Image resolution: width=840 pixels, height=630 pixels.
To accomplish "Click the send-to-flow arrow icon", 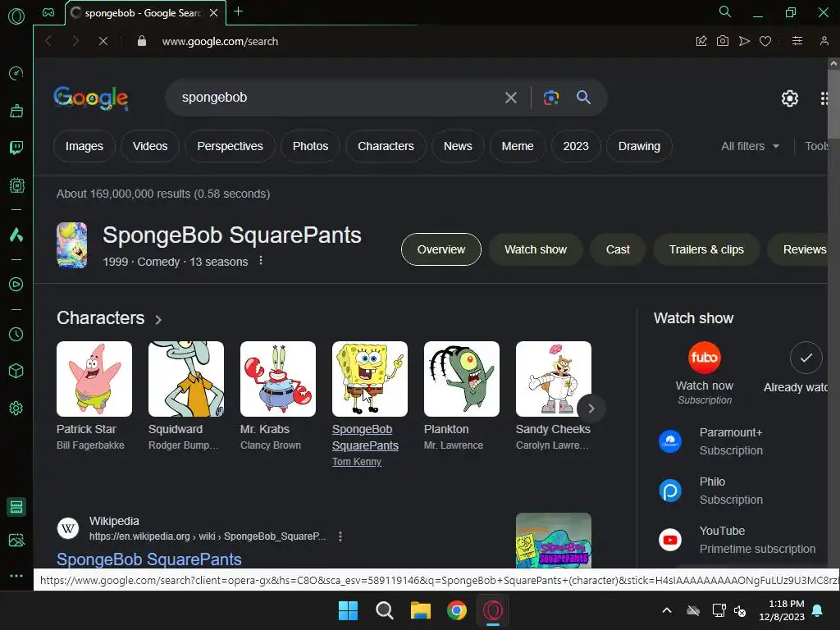I will click(x=744, y=41).
